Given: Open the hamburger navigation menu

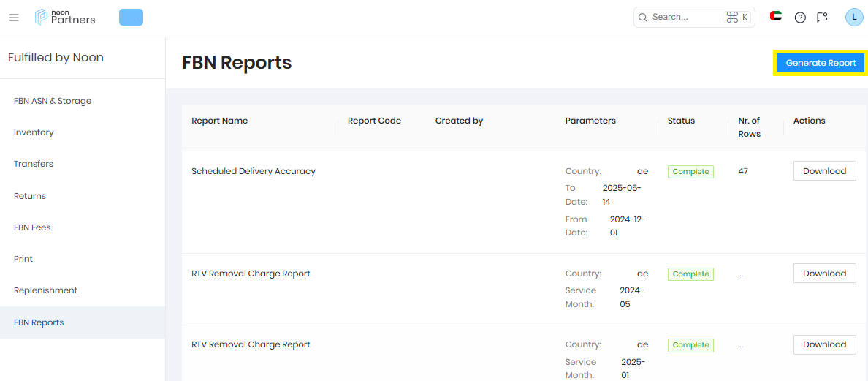Looking at the screenshot, I should pos(14,18).
